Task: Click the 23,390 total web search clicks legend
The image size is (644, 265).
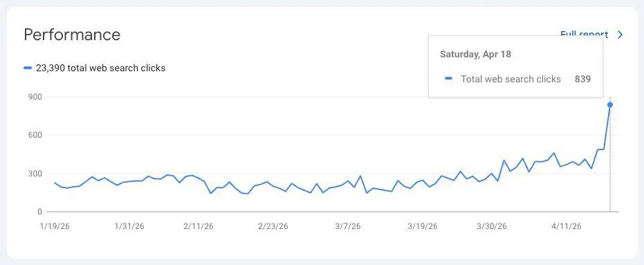Action: click(x=100, y=68)
